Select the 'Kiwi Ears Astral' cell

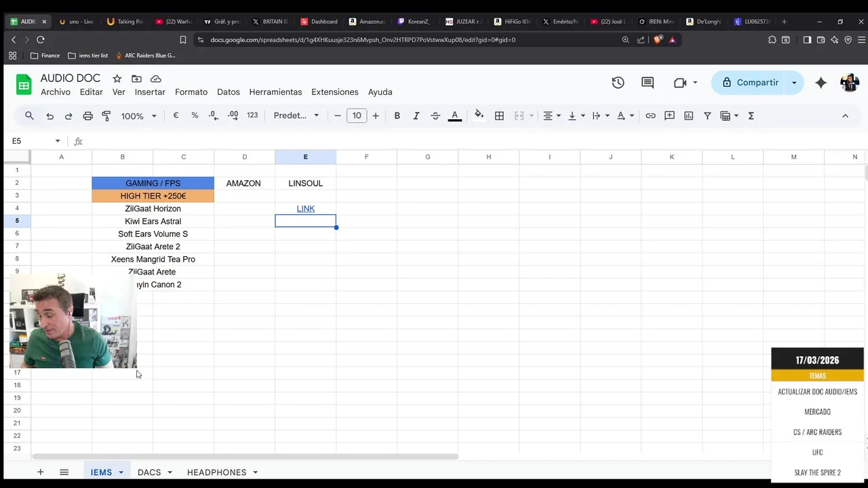coord(153,222)
